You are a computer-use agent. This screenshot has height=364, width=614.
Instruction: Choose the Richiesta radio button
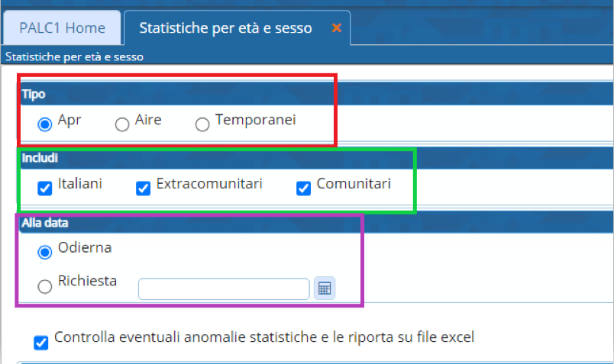click(x=45, y=286)
